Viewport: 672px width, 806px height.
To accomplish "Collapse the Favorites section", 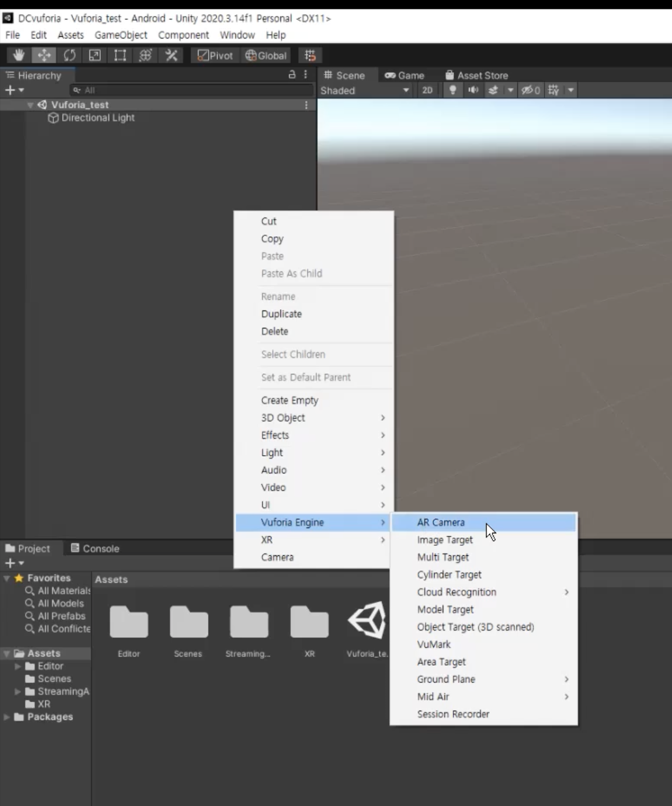I will (x=7, y=578).
